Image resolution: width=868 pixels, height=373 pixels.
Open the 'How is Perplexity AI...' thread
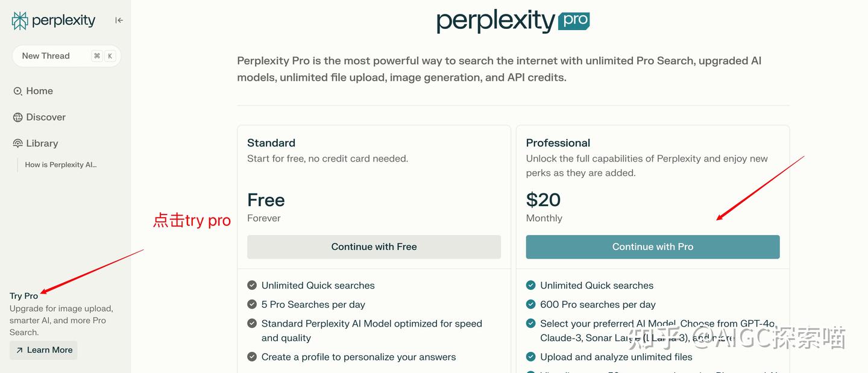click(60, 164)
